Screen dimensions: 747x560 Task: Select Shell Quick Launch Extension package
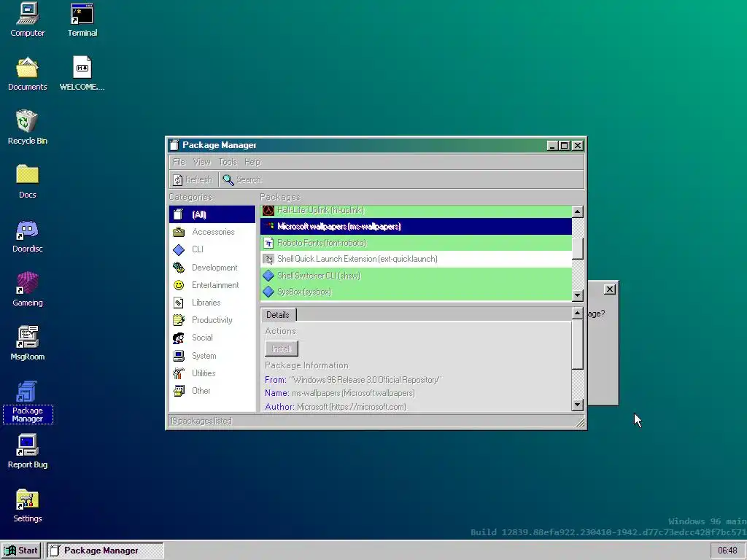pos(416,259)
